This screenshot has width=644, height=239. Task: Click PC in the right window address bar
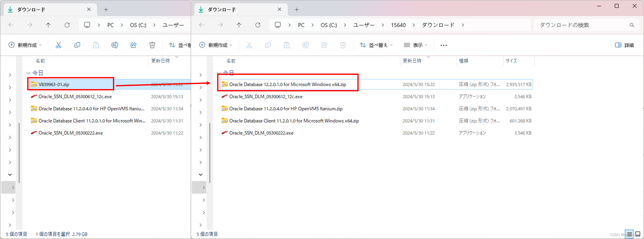pyautogui.click(x=301, y=25)
